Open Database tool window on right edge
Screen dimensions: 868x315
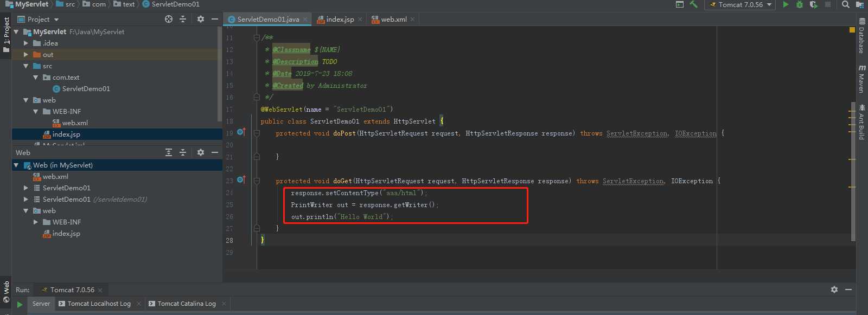[862, 36]
